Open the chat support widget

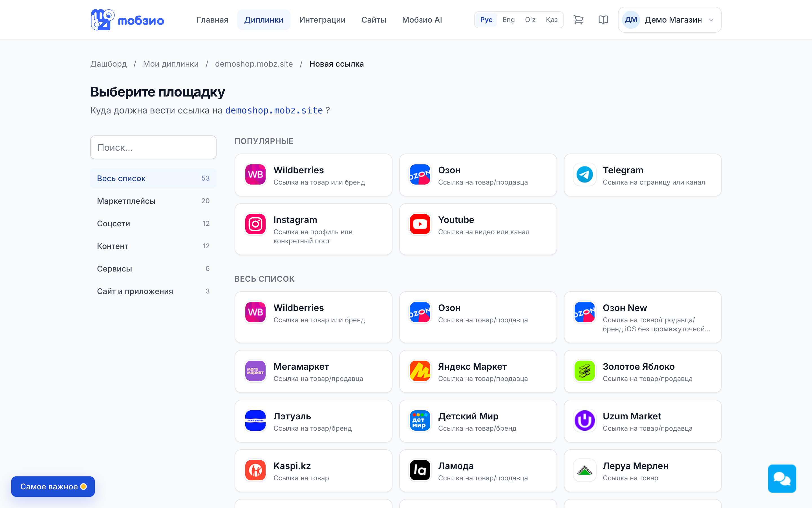pos(782,478)
